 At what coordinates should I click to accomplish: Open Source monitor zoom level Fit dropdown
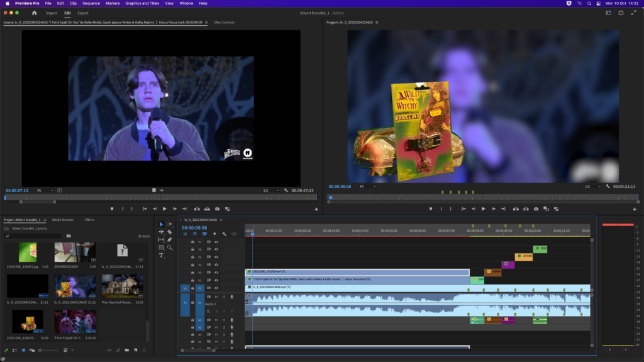tap(45, 190)
